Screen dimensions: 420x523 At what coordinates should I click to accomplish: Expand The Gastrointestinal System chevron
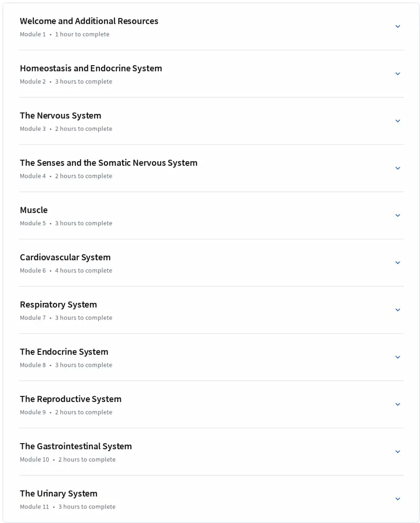(x=397, y=452)
